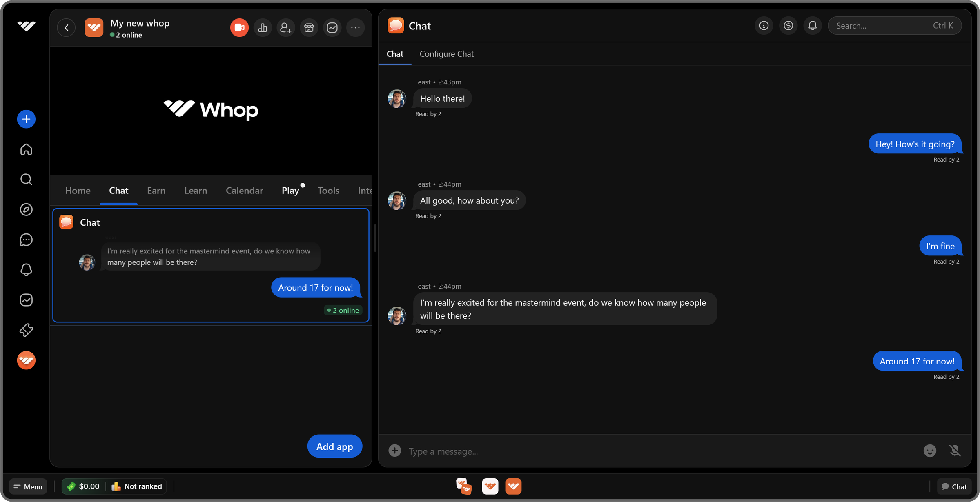Select the Calendar tab

[x=244, y=190]
